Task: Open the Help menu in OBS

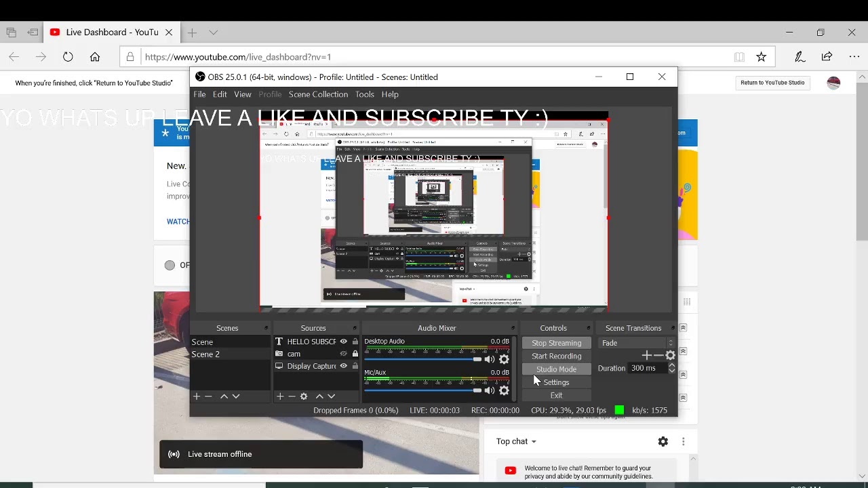Action: (390, 94)
